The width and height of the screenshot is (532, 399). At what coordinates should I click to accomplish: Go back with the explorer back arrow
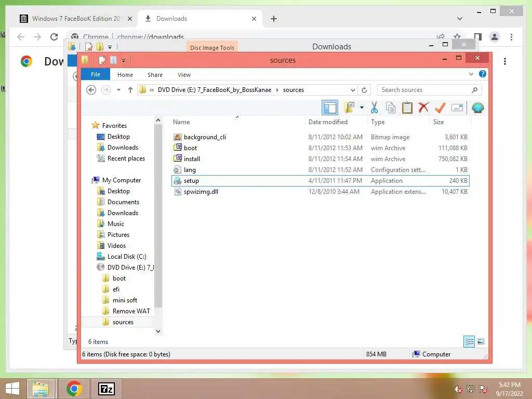coord(91,90)
